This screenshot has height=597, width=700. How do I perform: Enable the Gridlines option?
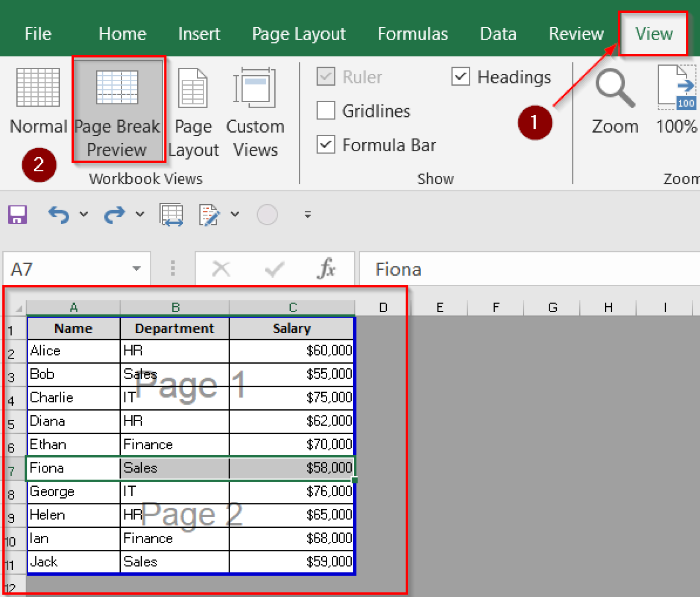325,110
